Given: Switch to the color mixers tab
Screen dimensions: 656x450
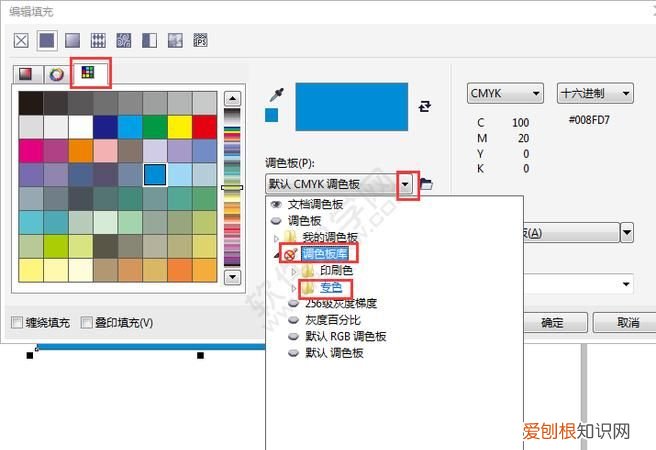Looking at the screenshot, I should coord(56,74).
